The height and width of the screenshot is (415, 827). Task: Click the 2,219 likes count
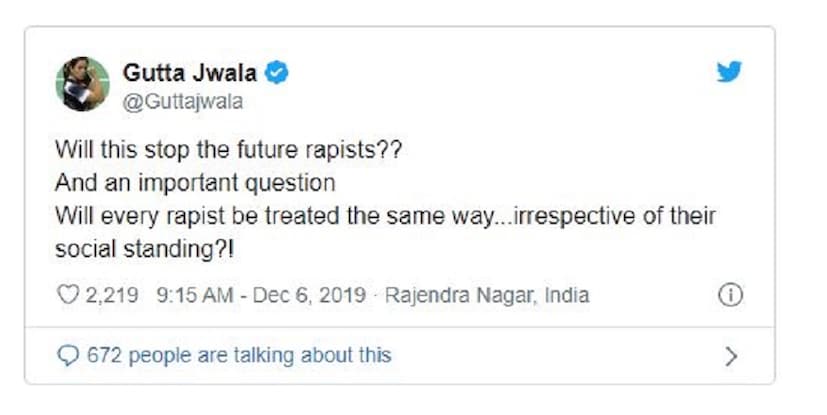coord(113,295)
